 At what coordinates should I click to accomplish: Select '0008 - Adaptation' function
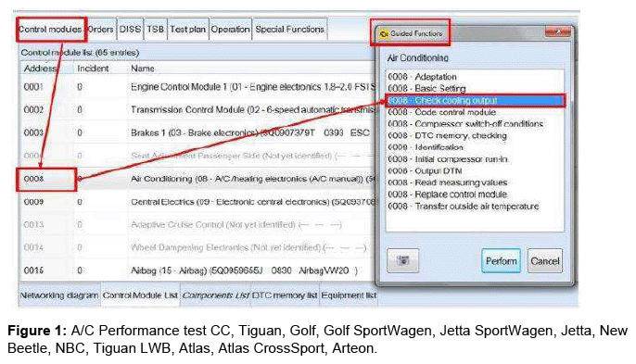click(x=422, y=77)
